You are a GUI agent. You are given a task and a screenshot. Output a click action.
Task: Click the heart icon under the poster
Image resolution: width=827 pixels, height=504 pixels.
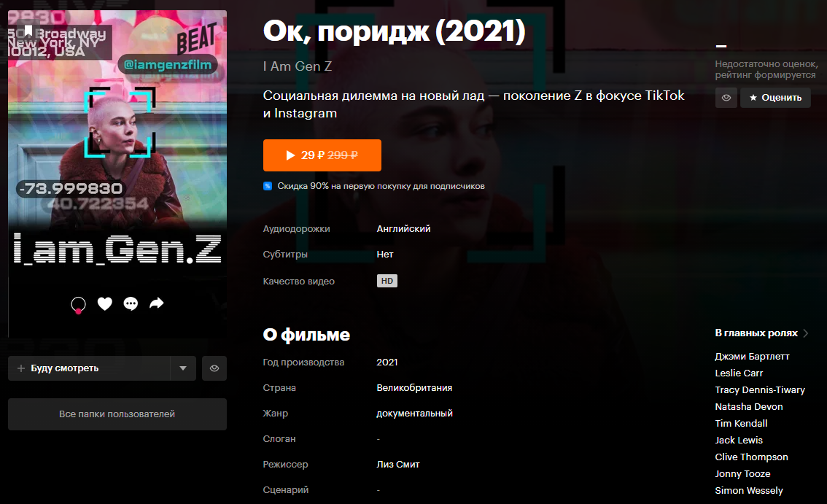[x=105, y=303]
